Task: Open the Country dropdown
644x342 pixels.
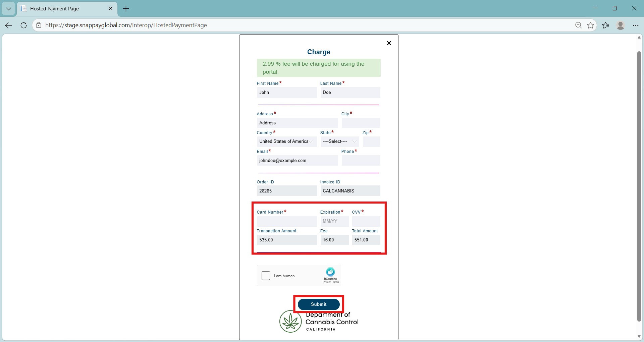Action: coord(287,141)
